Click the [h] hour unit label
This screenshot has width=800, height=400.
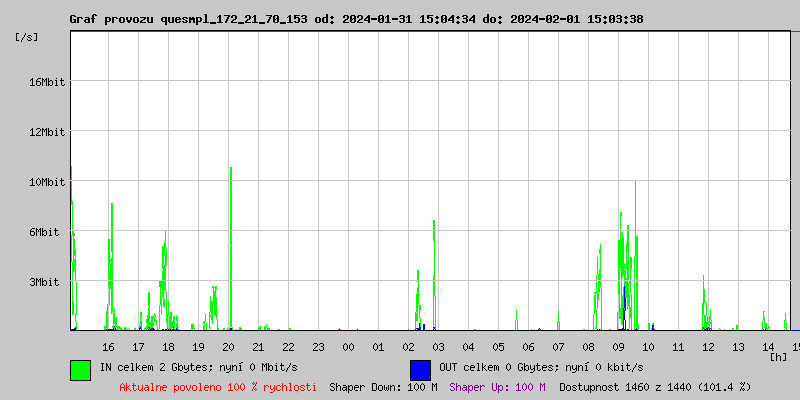click(778, 356)
